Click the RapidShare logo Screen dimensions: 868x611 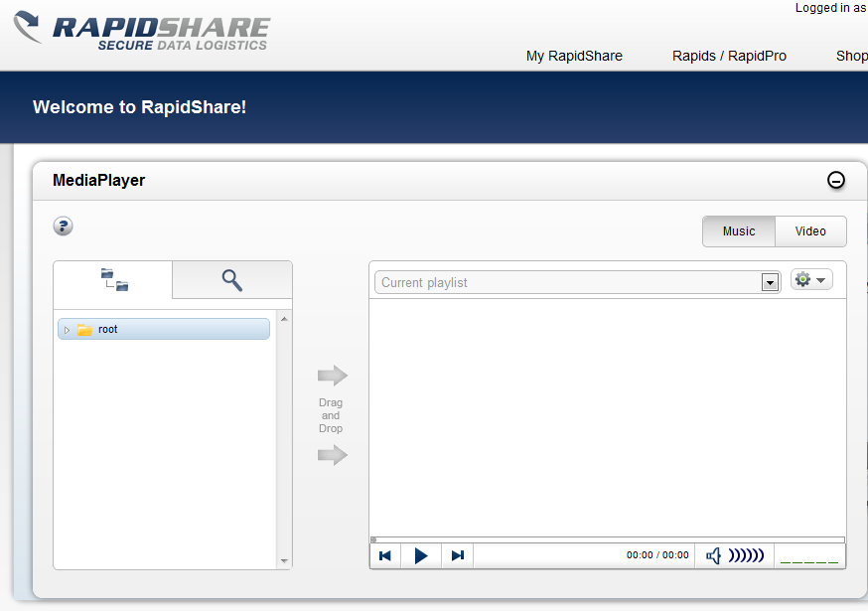point(142,32)
